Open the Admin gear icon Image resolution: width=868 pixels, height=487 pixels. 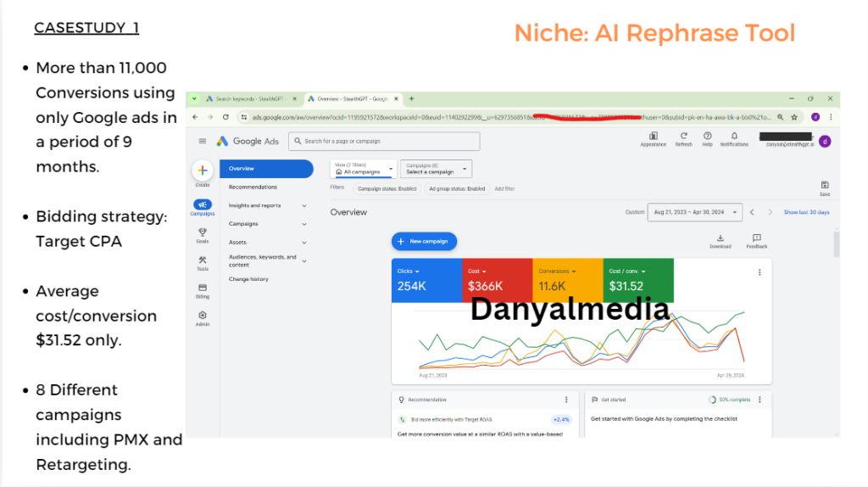click(203, 316)
